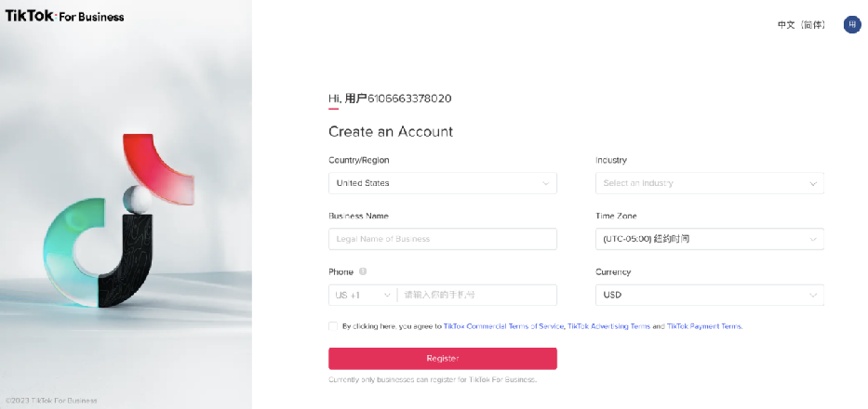Open the user avatar icon
This screenshot has width=868, height=409.
(852, 25)
